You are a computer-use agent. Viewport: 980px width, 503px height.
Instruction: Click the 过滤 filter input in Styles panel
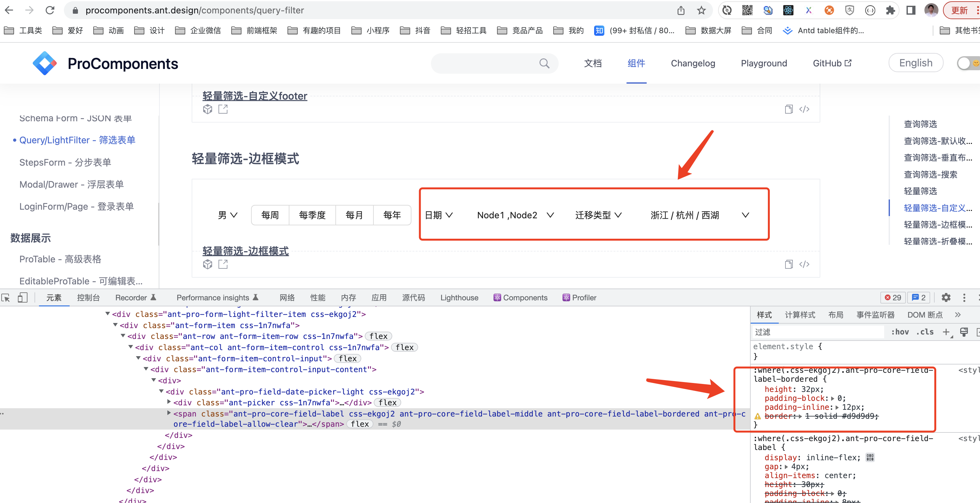tap(799, 332)
